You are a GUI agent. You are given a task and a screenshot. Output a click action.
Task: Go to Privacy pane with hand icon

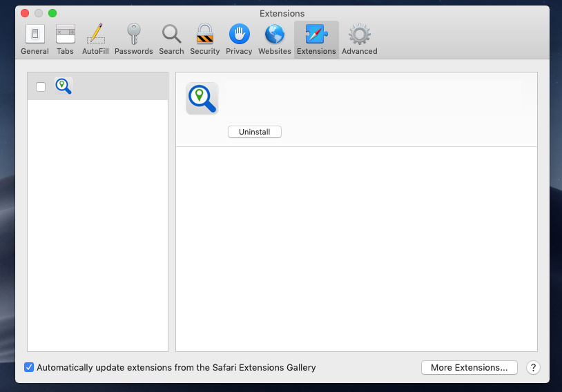pos(239,39)
